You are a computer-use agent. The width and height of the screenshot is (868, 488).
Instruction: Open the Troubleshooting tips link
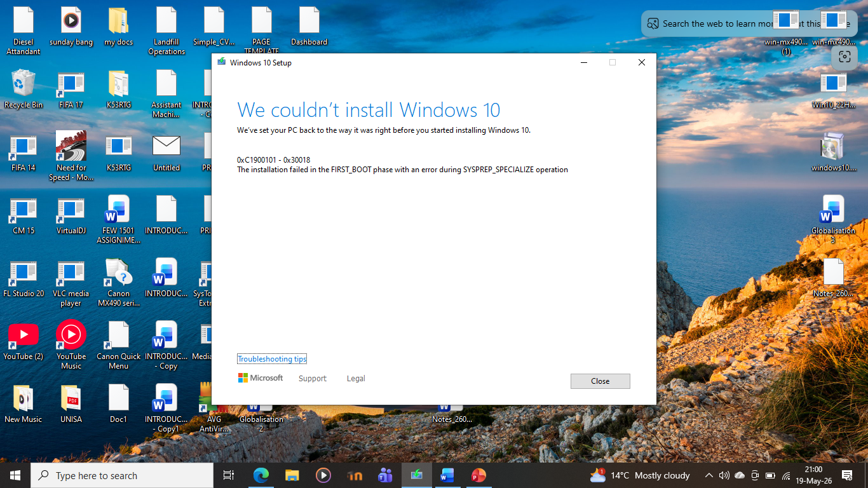click(272, 359)
